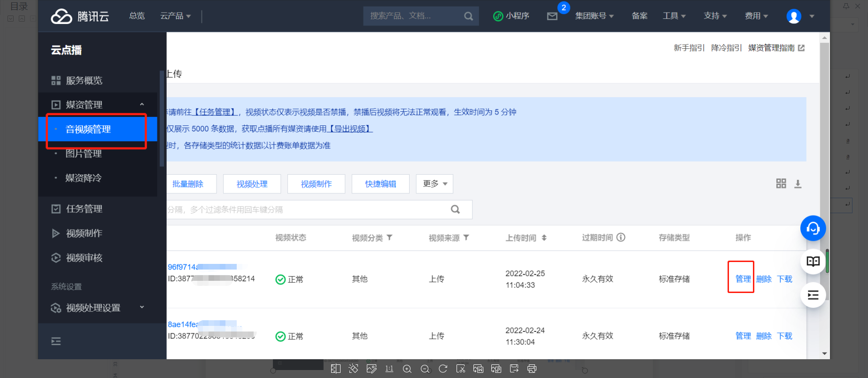Sort by 上传时间 column

tap(544, 238)
